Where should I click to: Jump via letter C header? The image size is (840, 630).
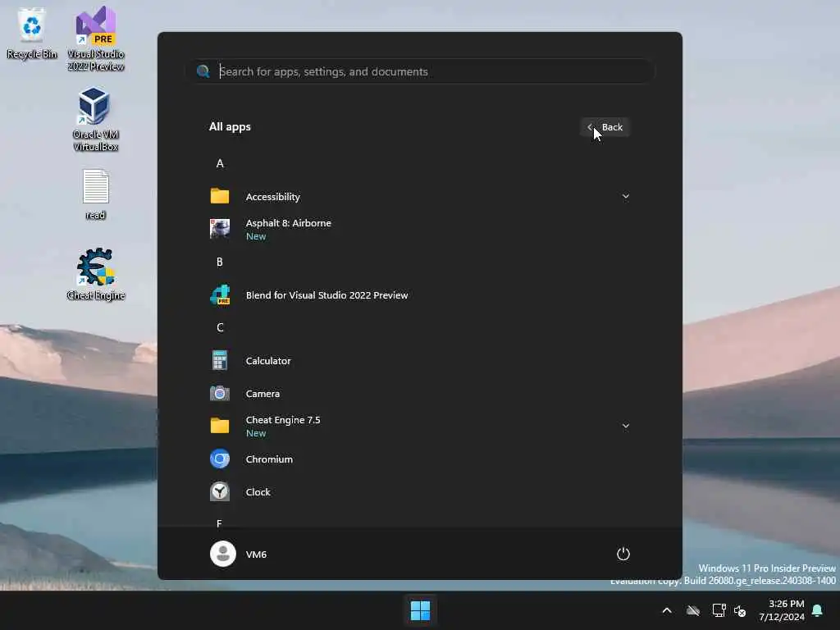pos(220,327)
